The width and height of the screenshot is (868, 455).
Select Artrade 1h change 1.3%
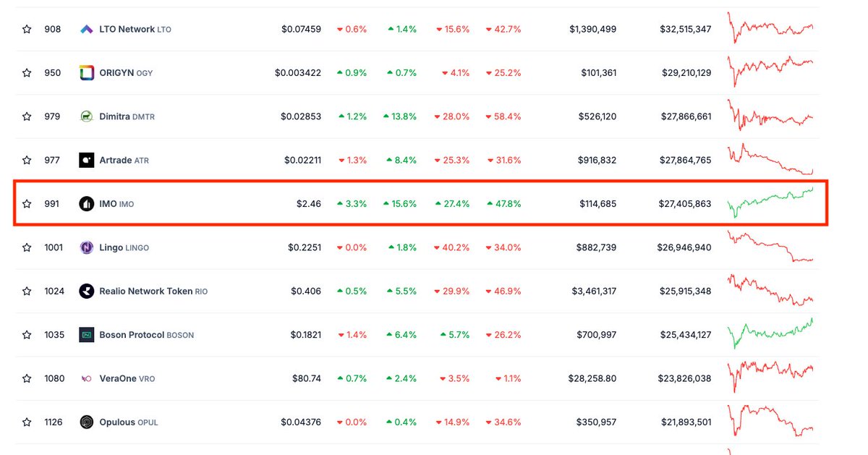coord(352,160)
